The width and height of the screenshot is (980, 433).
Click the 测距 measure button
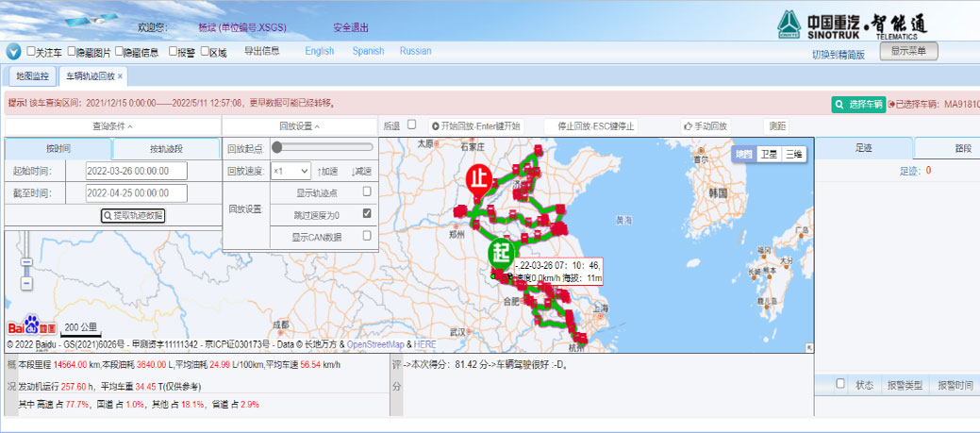point(777,126)
